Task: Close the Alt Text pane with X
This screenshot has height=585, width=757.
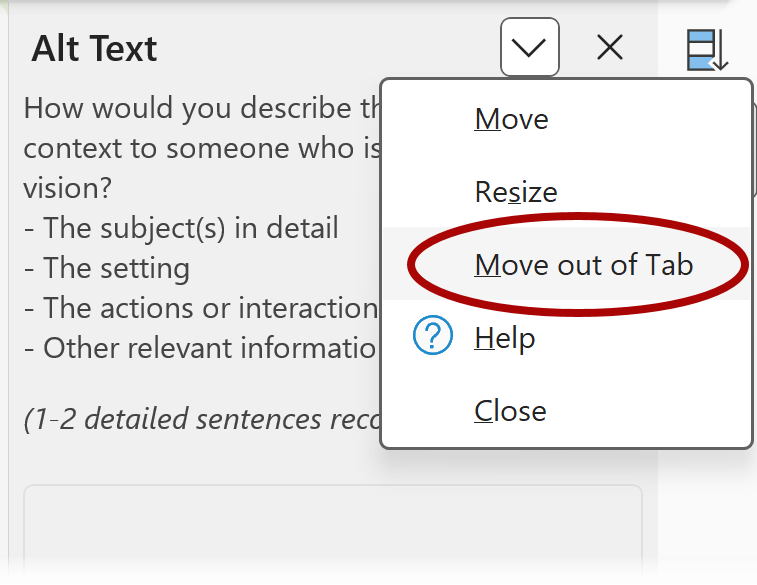Action: [609, 47]
